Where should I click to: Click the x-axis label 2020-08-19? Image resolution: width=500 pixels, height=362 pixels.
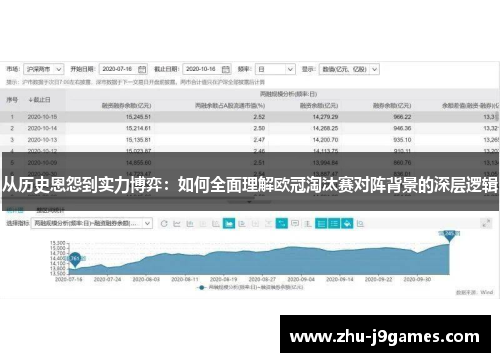[x=224, y=279]
